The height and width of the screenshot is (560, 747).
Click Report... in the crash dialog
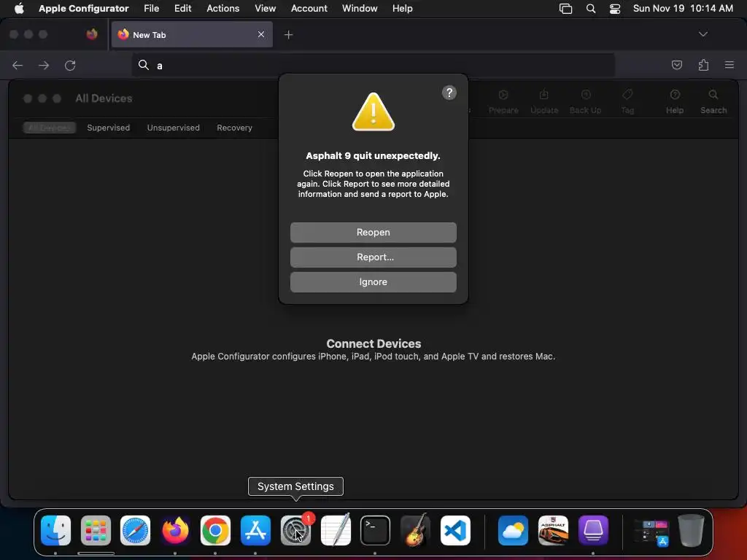pos(373,257)
